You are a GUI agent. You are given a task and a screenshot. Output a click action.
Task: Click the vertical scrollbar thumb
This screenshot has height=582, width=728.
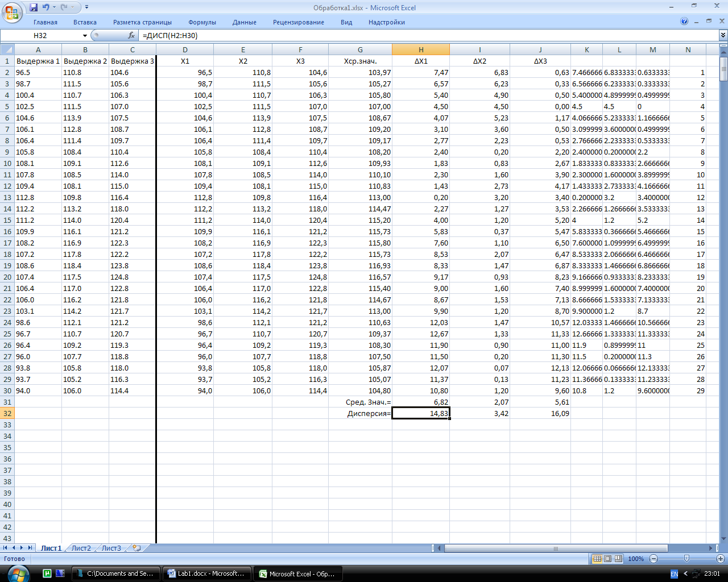click(723, 69)
